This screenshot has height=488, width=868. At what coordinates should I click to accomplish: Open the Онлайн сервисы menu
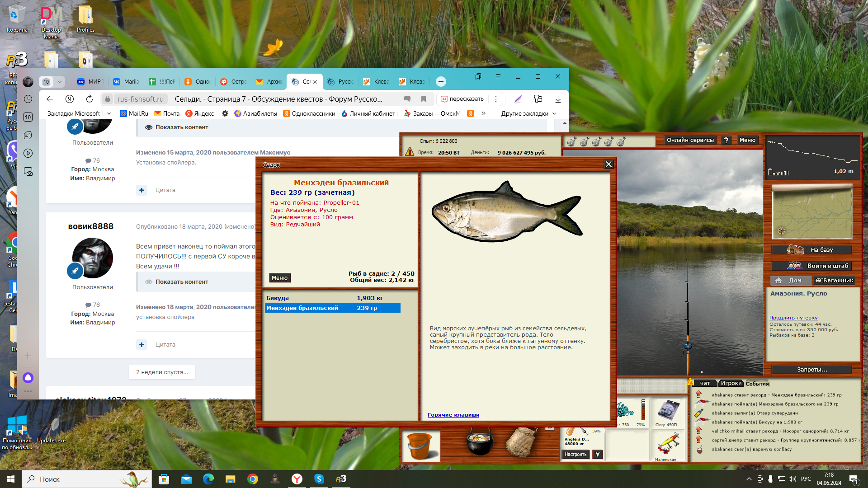(x=690, y=140)
